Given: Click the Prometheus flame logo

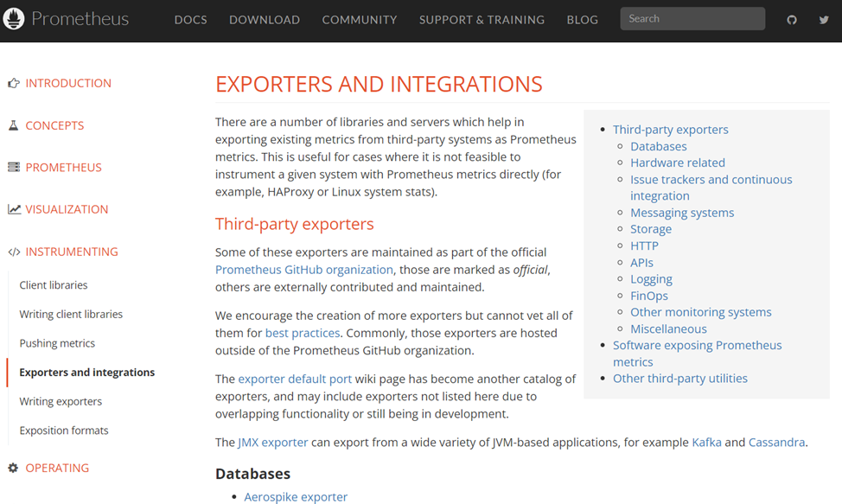Looking at the screenshot, I should (14, 19).
